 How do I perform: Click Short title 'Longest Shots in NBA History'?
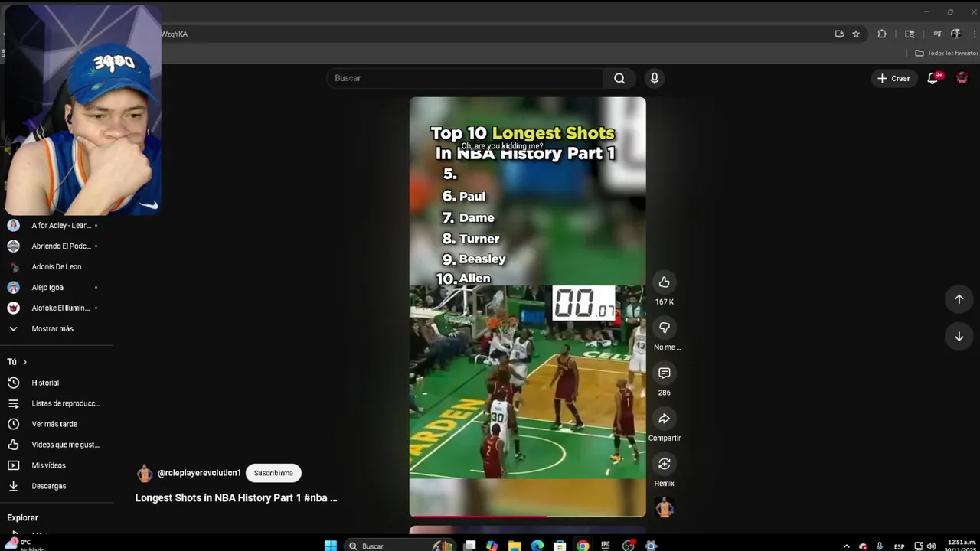(x=236, y=497)
